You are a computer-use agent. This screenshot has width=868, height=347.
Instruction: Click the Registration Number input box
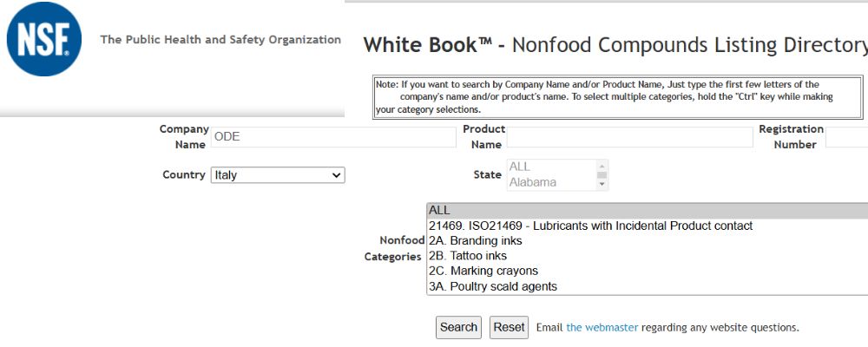(x=846, y=137)
